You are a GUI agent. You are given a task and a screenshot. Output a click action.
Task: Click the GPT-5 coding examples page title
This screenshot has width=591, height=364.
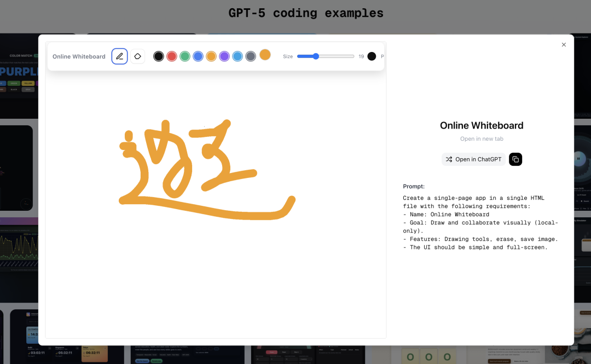(x=306, y=13)
